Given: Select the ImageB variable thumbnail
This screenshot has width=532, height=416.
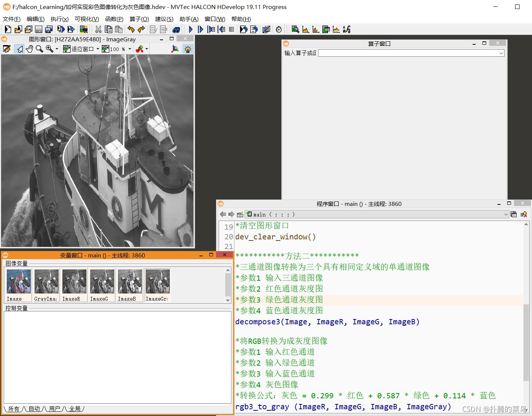Looking at the screenshot, I should (x=130, y=286).
